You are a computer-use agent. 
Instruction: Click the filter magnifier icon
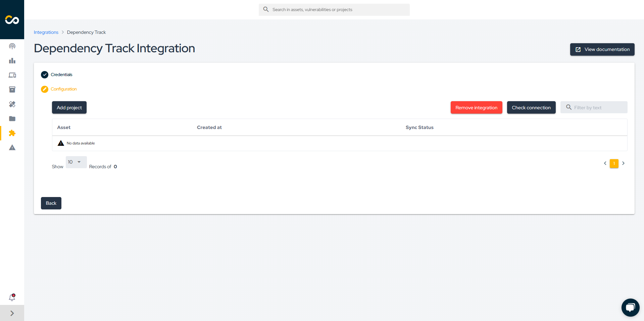[x=568, y=107]
